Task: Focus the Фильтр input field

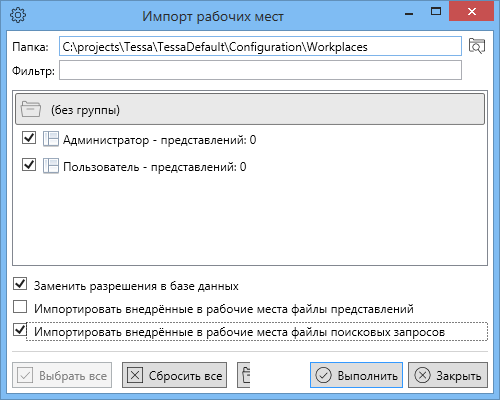Action: (260, 70)
